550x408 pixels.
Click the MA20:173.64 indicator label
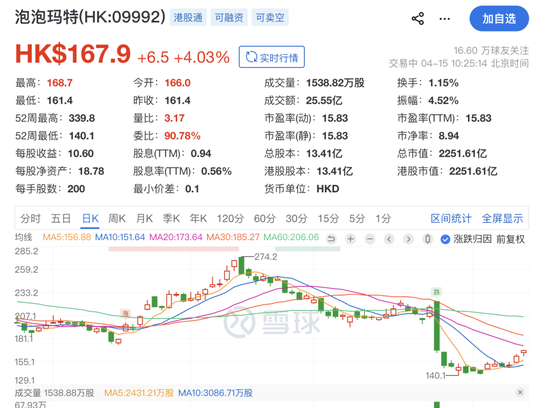[x=176, y=238]
